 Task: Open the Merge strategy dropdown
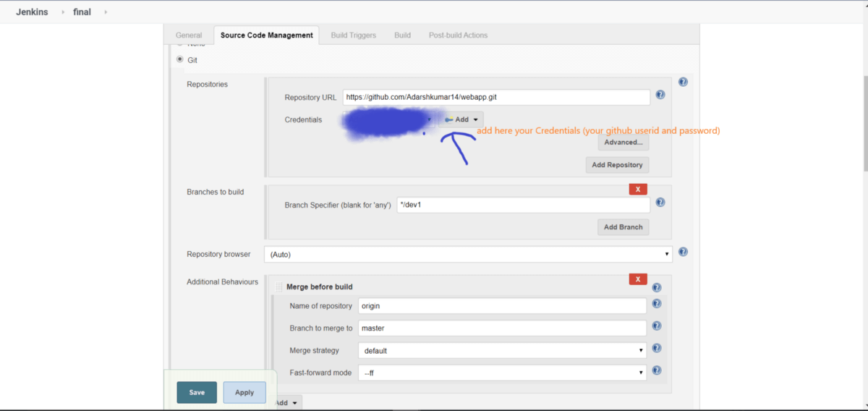502,350
